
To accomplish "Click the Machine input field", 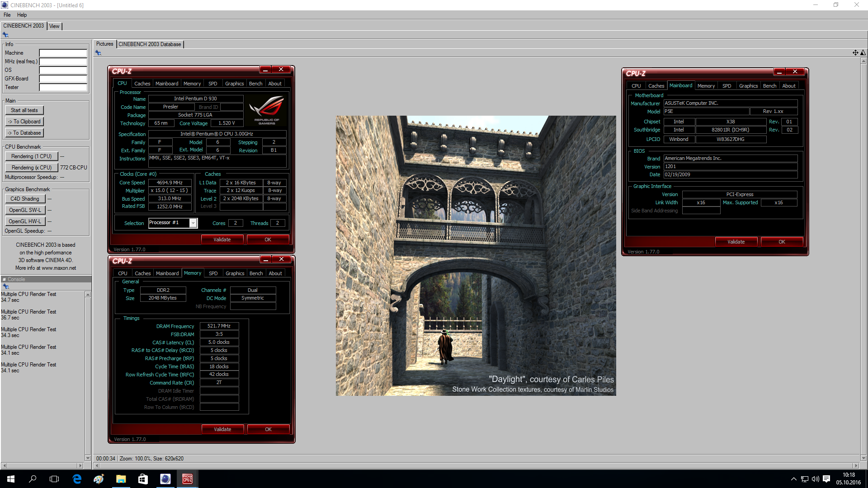I will tap(63, 53).
